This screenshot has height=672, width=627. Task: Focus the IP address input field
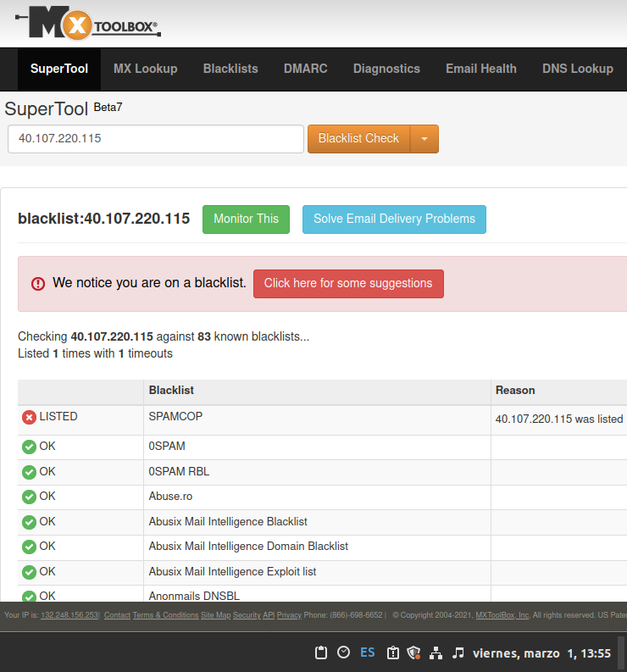tap(156, 139)
